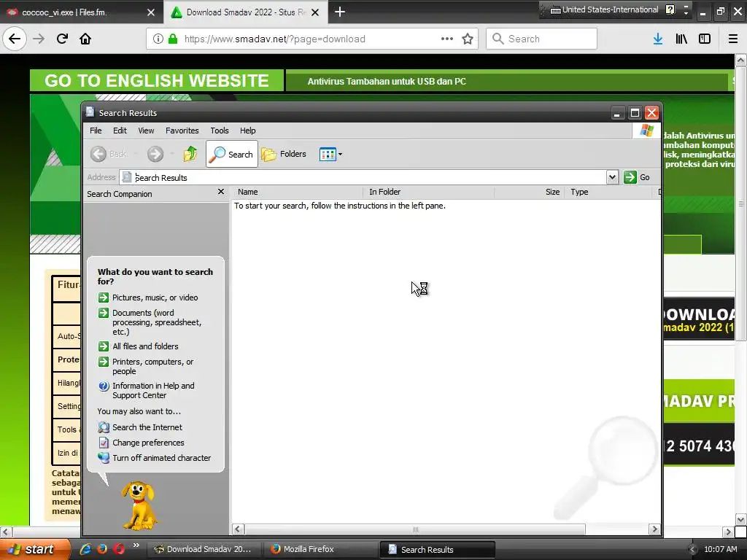Open a new Firefox tab
Screen dimensions: 747x560
pos(340,12)
